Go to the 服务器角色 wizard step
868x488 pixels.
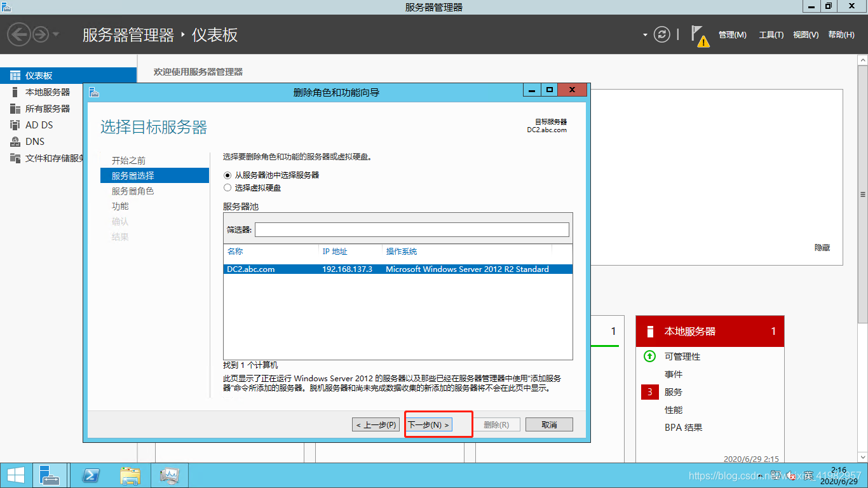[133, 191]
